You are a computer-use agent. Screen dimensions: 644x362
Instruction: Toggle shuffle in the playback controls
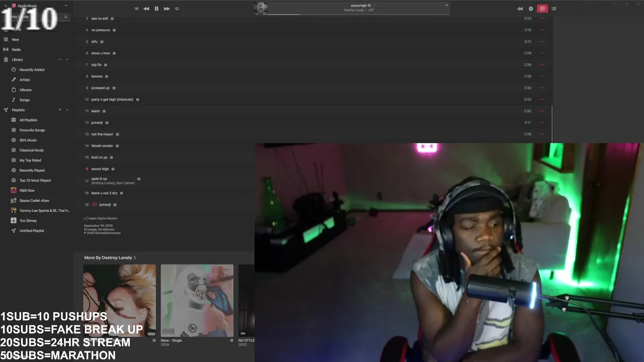tap(136, 9)
